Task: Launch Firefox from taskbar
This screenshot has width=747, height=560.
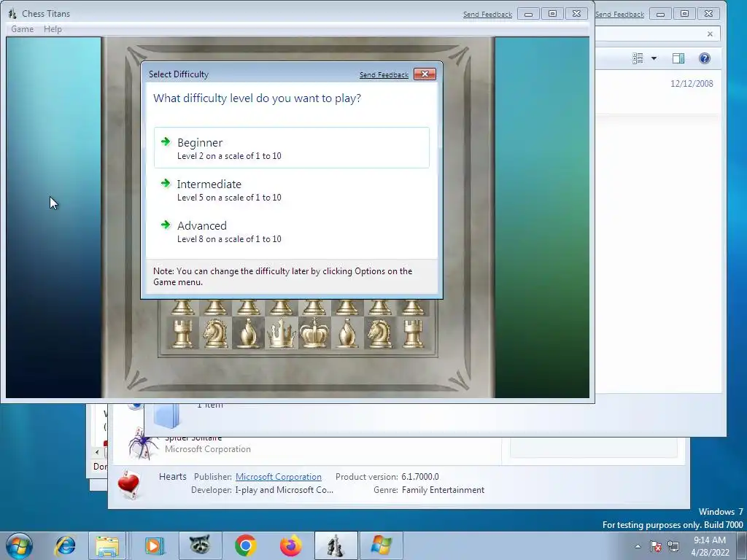Action: 290,545
